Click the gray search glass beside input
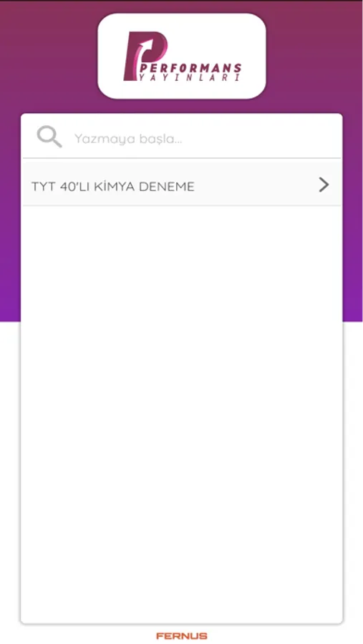 (x=49, y=137)
